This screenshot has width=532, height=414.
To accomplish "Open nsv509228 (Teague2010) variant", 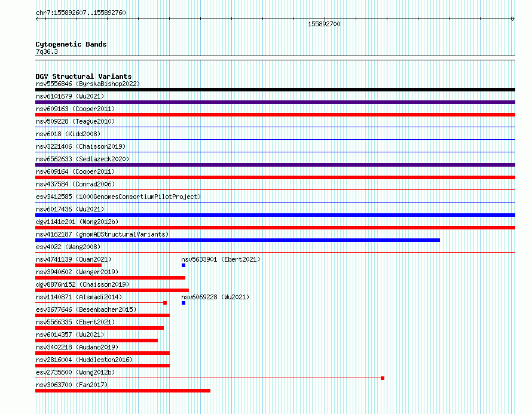I will [x=75, y=121].
